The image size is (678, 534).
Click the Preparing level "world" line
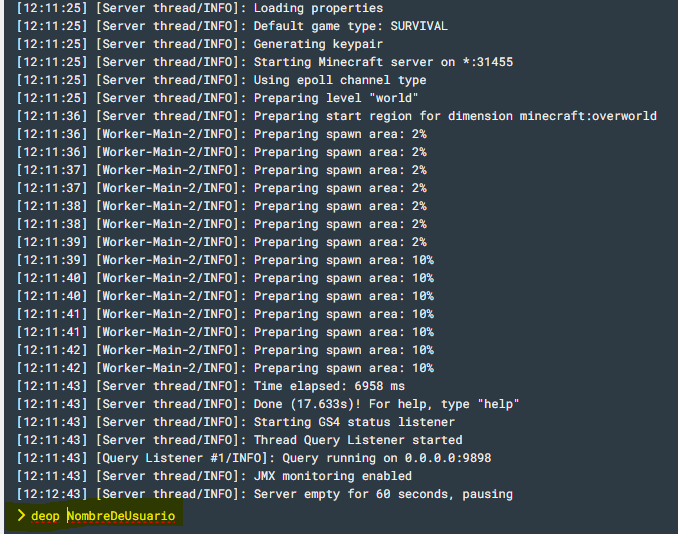tap(217, 98)
